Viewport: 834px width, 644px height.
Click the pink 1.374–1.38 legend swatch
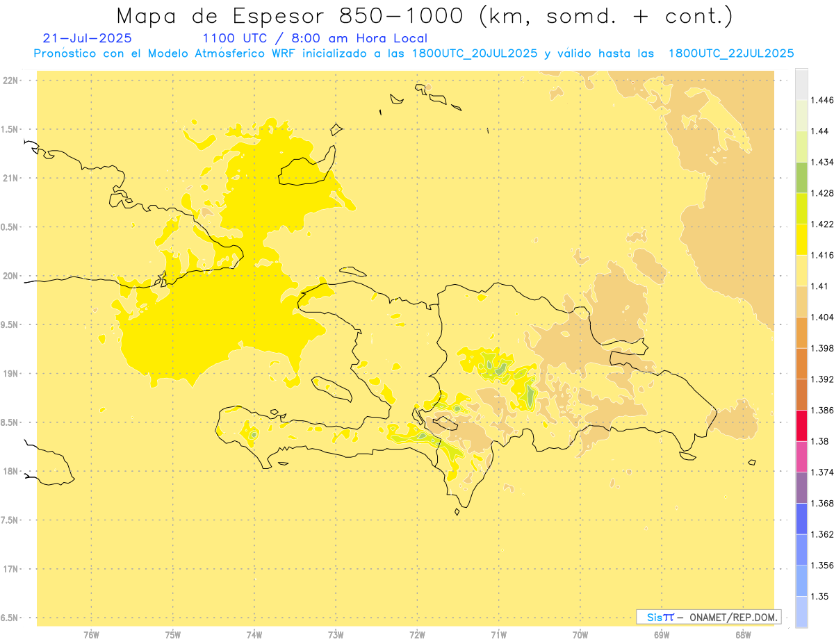tap(801, 456)
